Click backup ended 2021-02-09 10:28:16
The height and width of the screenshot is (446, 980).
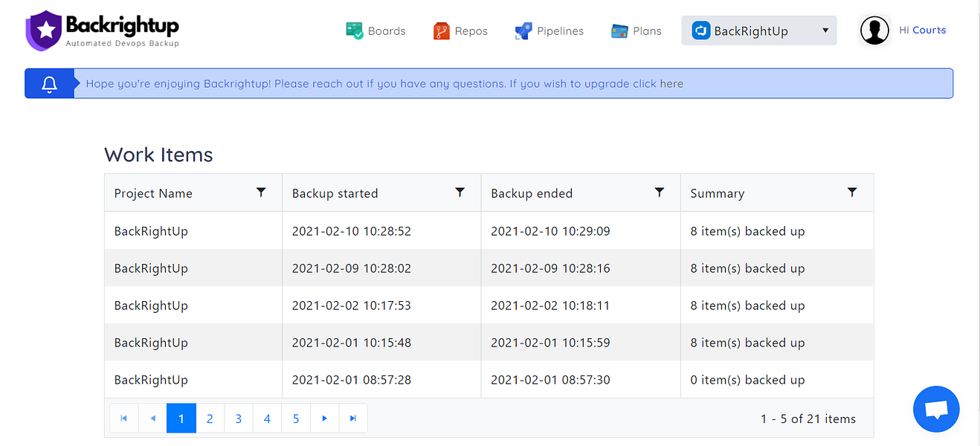tap(551, 268)
